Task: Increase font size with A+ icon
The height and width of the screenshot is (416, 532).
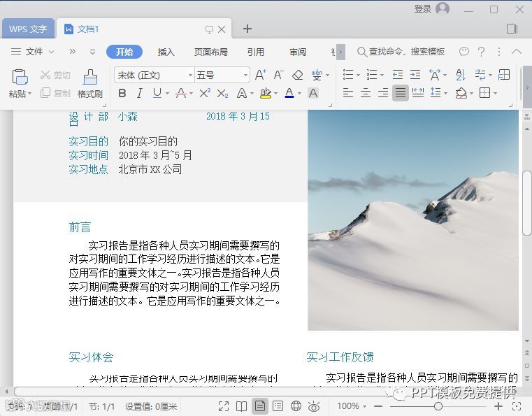Action: click(260, 75)
